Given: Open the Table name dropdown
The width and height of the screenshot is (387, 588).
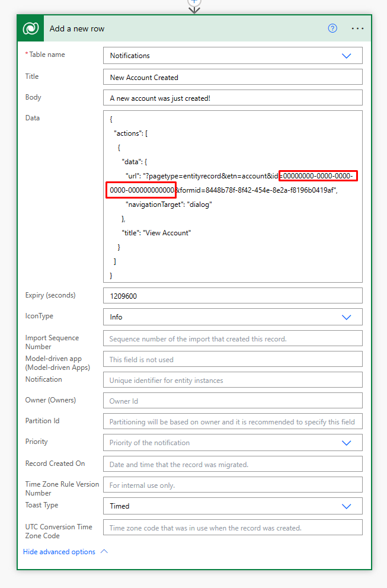Looking at the screenshot, I should coord(233,56).
